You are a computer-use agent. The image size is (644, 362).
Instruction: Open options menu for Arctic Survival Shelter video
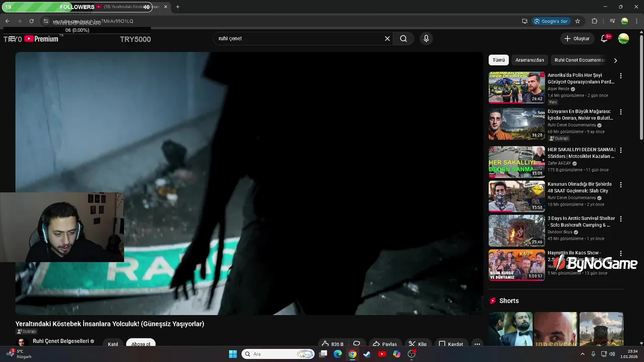(x=621, y=219)
